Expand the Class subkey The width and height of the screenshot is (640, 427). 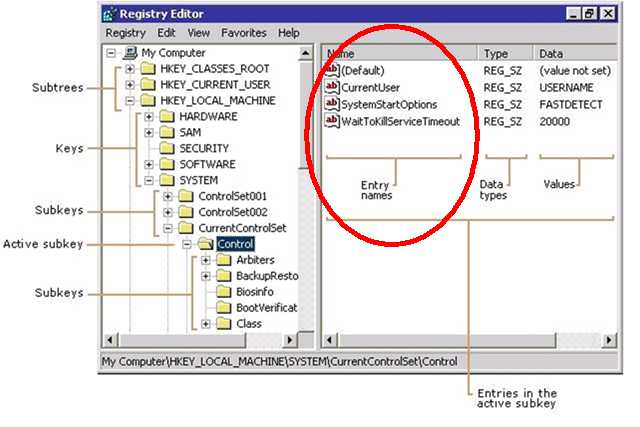click(x=206, y=324)
